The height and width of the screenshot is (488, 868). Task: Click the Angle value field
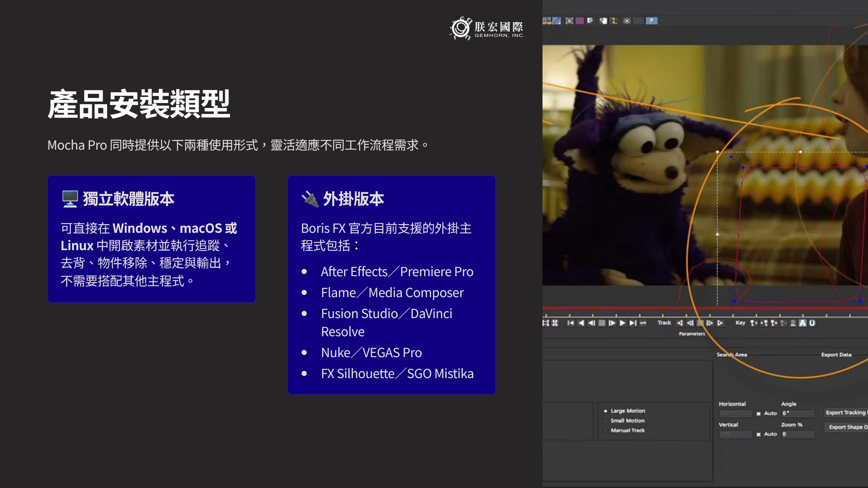798,413
